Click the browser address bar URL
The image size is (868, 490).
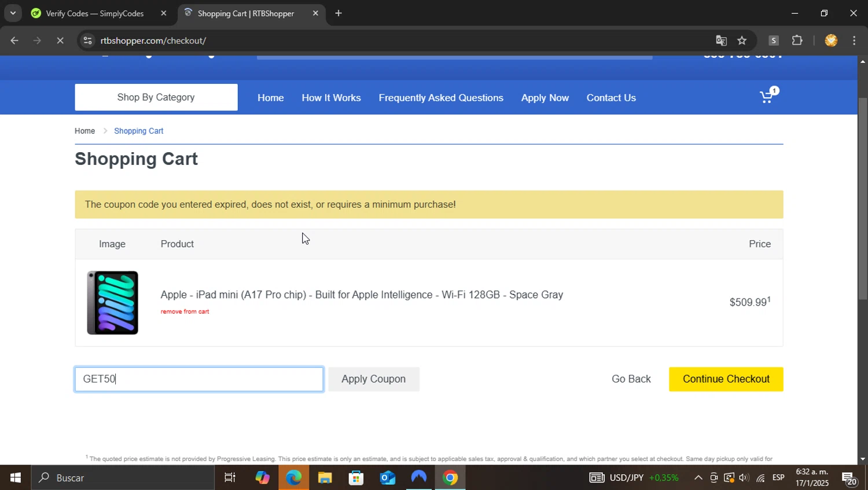(153, 40)
